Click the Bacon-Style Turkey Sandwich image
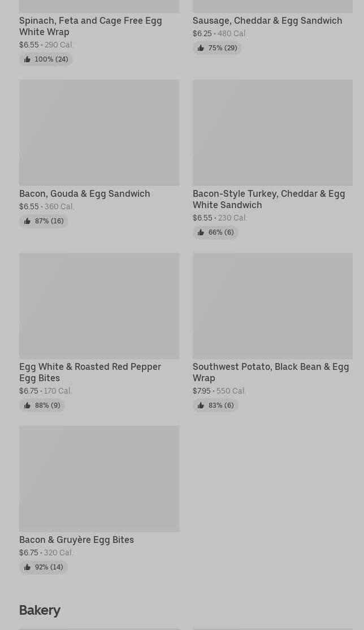 272,132
